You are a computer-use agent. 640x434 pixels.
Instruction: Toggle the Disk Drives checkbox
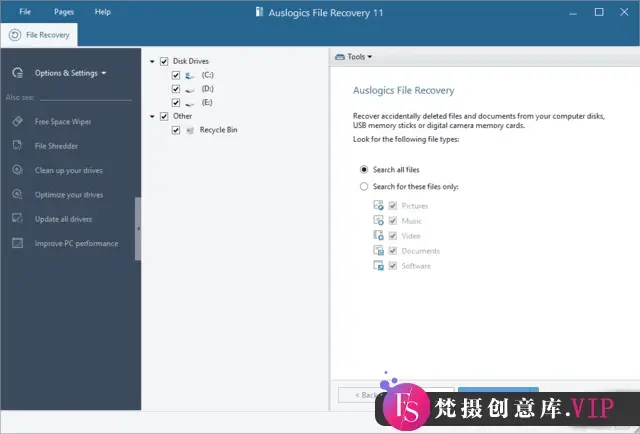[x=164, y=62]
